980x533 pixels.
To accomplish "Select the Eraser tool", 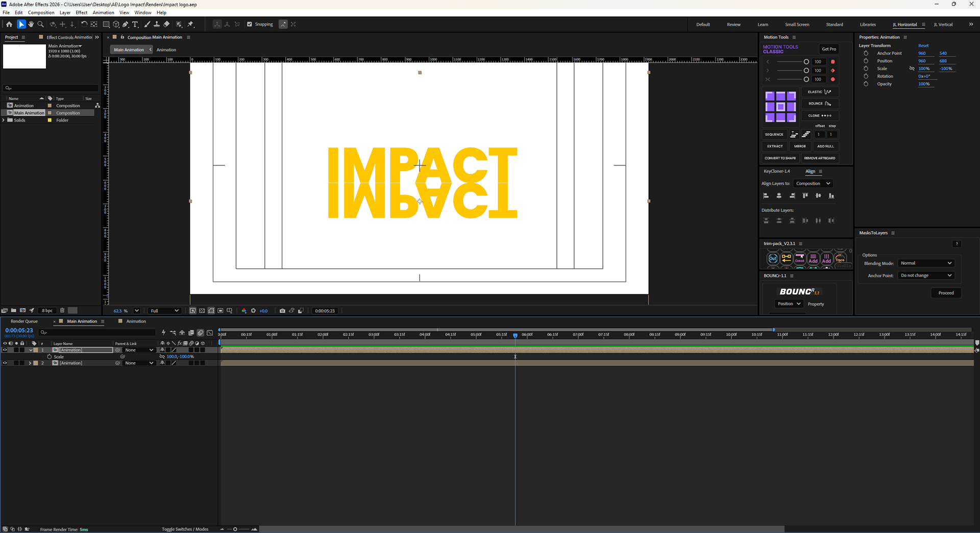I will [x=166, y=24].
